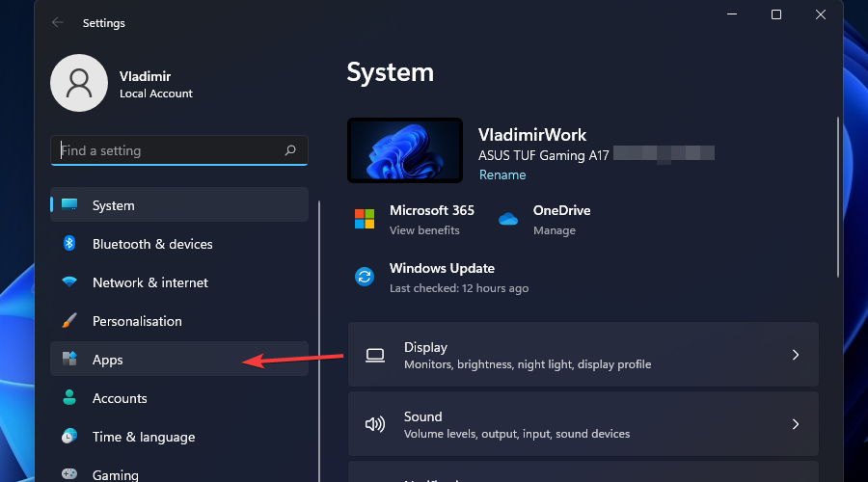The width and height of the screenshot is (868, 482).
Task: Click the Rename link under VladimirWork
Action: click(502, 174)
